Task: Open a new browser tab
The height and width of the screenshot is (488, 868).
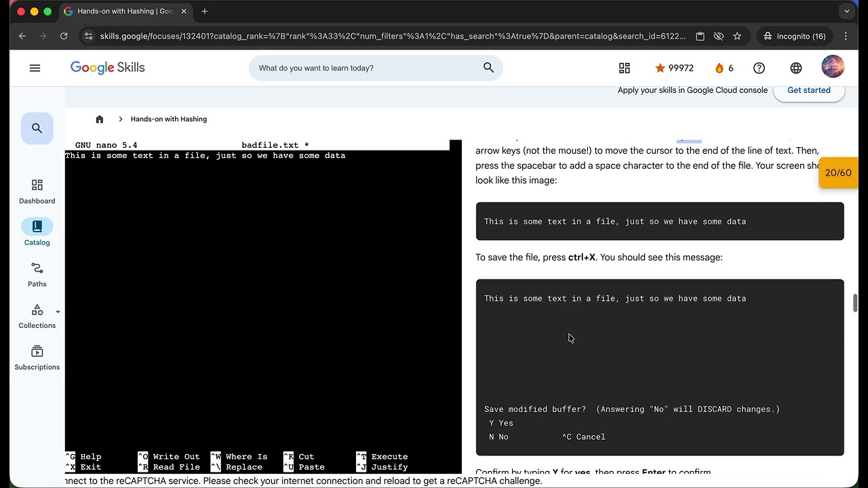Action: tap(205, 12)
